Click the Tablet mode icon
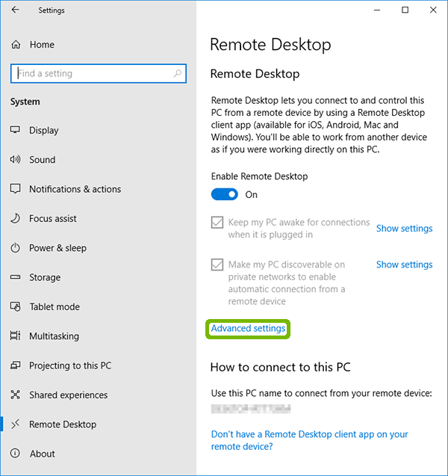 pos(15,306)
